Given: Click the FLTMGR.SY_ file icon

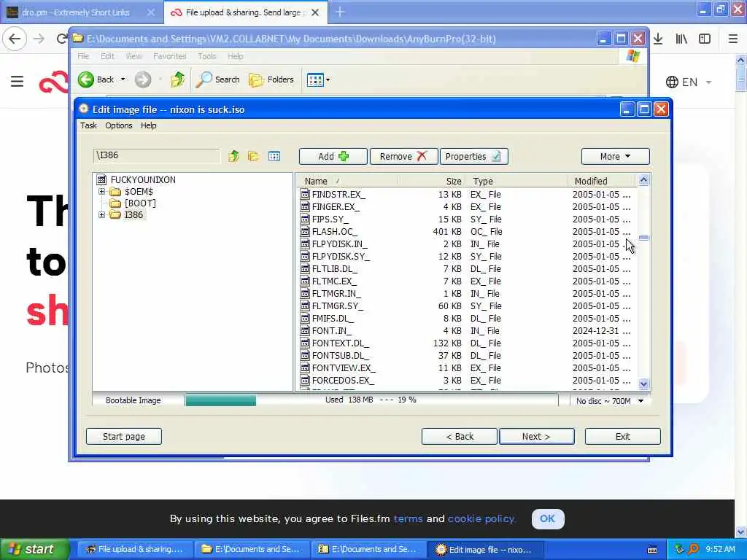Looking at the screenshot, I should [305, 306].
